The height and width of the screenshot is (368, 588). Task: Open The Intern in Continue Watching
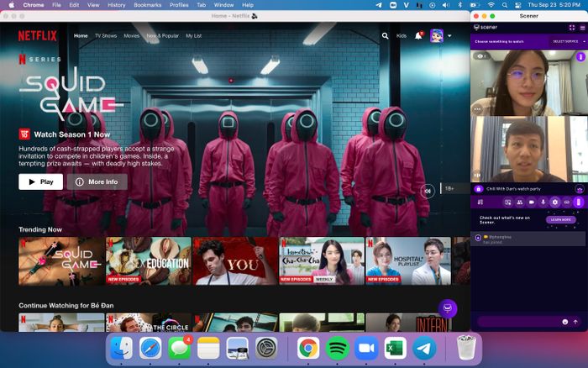point(408,323)
